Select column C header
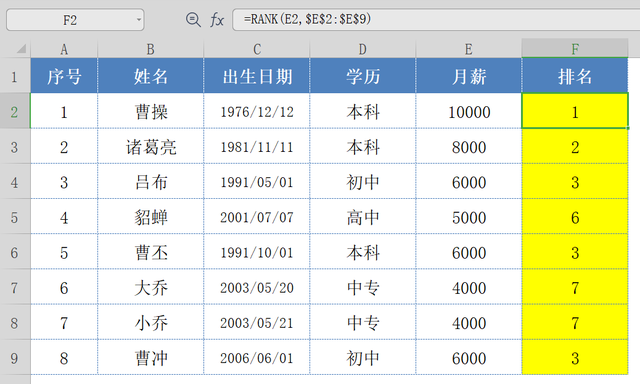 coord(257,49)
